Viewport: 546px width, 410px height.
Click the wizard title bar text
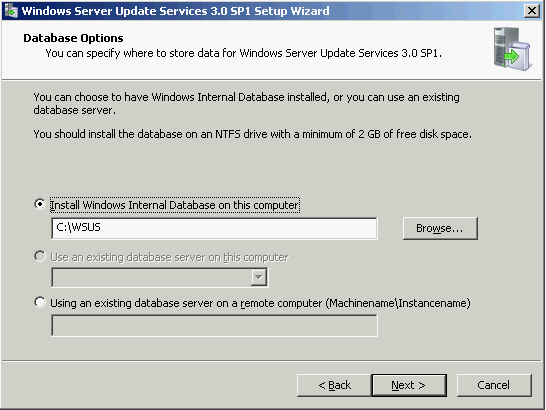pyautogui.click(x=175, y=11)
